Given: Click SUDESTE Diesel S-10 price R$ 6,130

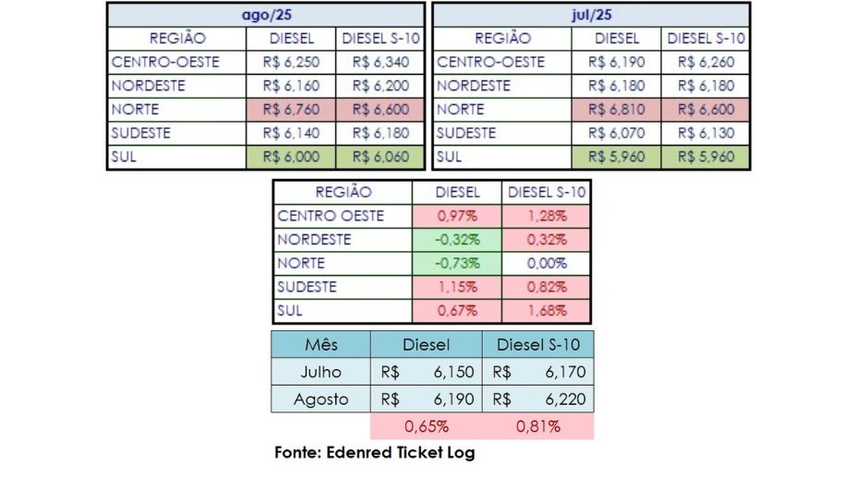Looking at the screenshot, I should pos(705,133).
